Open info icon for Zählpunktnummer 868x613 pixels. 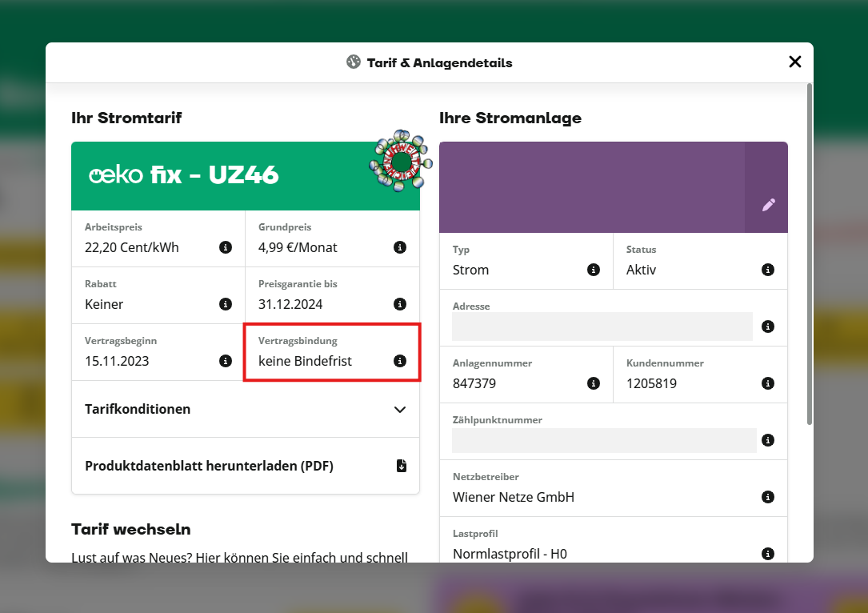coord(768,440)
